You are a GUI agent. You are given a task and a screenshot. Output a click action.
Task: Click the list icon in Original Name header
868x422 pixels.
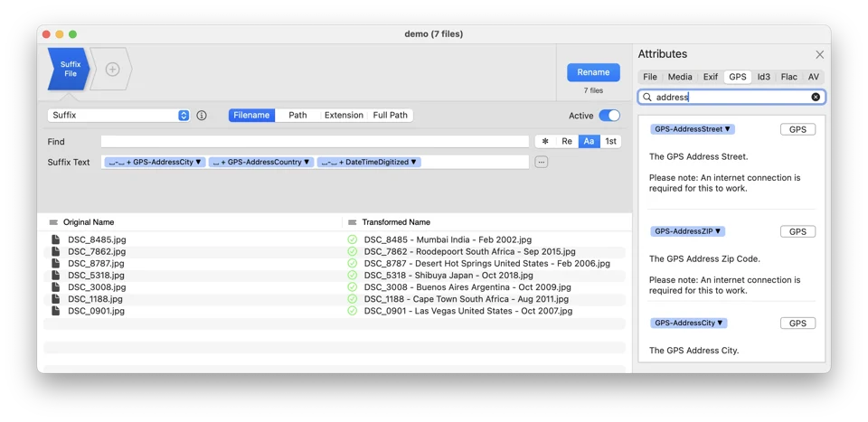[x=53, y=222]
